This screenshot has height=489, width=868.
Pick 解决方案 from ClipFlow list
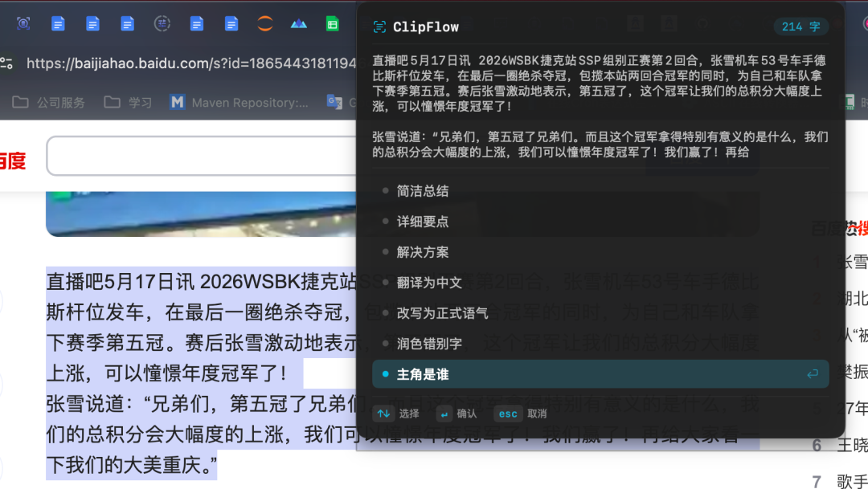(600, 252)
